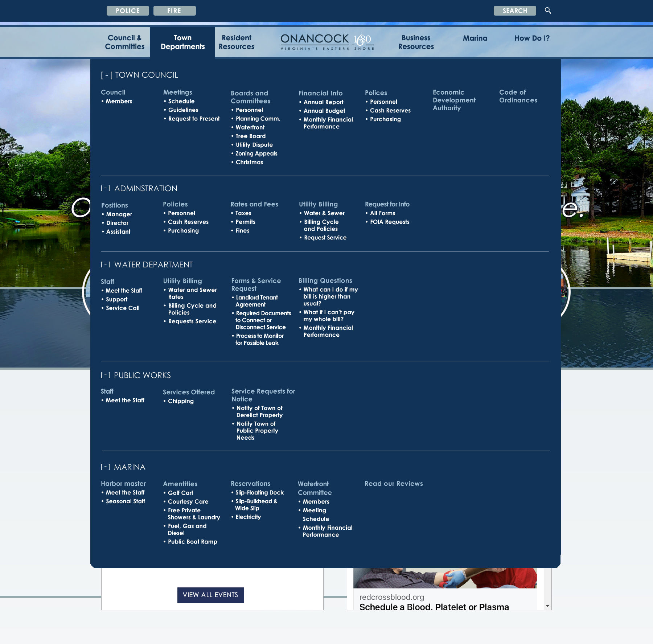The height and width of the screenshot is (644, 653).
Task: Open the Chipping service link
Action: click(x=181, y=401)
